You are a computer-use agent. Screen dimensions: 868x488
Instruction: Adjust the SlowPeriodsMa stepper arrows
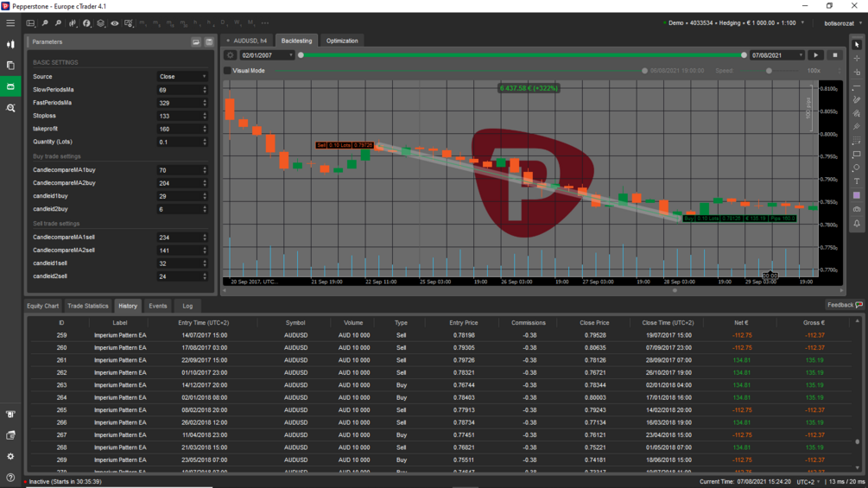click(205, 90)
